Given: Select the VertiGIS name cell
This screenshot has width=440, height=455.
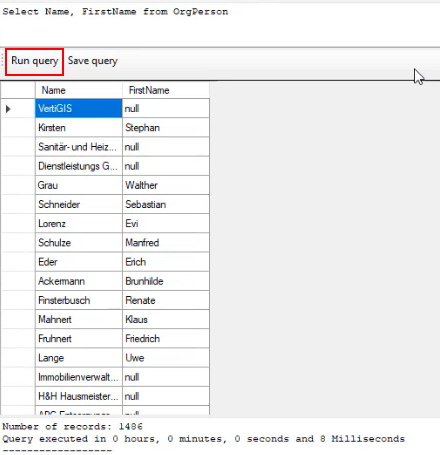Looking at the screenshot, I should tap(79, 108).
